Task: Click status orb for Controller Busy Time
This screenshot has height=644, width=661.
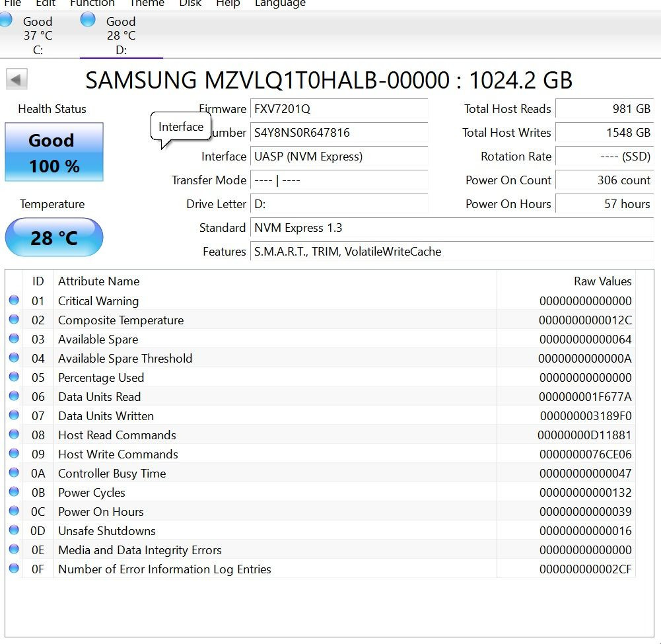Action: [x=14, y=472]
